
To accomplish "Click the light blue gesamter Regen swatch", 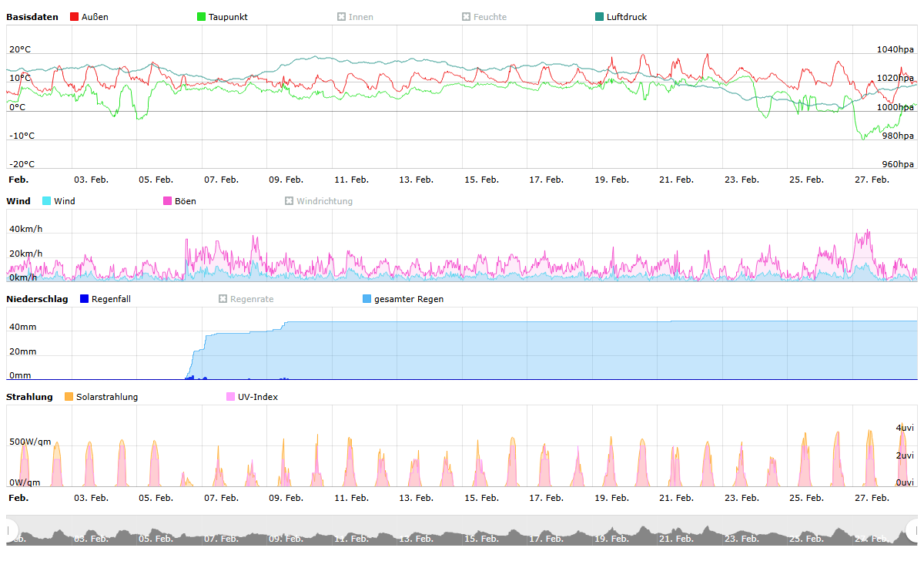I will (x=367, y=299).
